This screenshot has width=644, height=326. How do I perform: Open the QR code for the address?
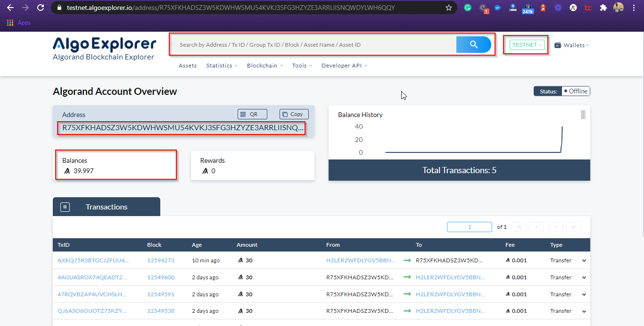(x=252, y=114)
